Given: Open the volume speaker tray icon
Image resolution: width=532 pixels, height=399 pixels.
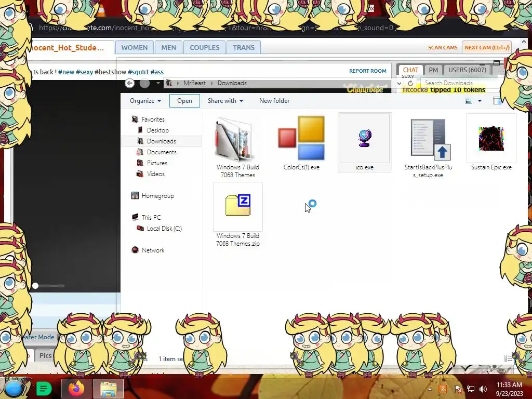Looking at the screenshot, I should 483,389.
